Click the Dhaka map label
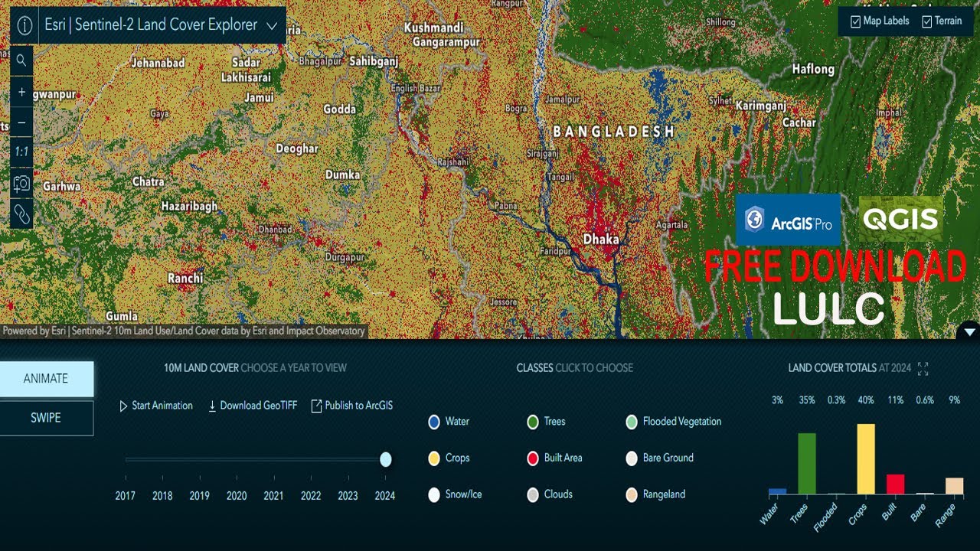The width and height of the screenshot is (980, 551). click(x=601, y=240)
